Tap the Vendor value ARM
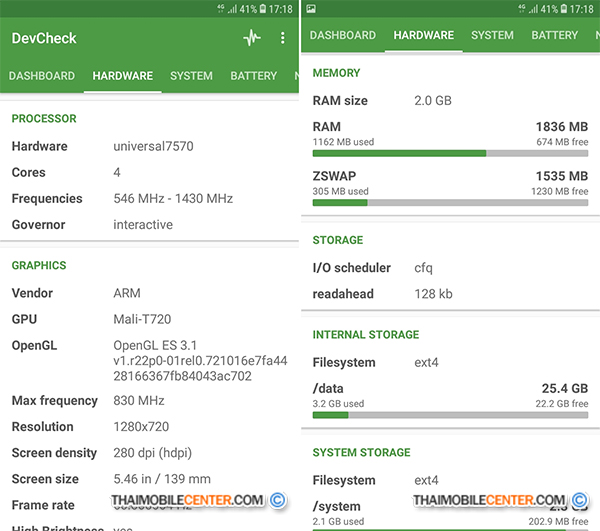Screen dimensions: 600x531 tap(127, 293)
